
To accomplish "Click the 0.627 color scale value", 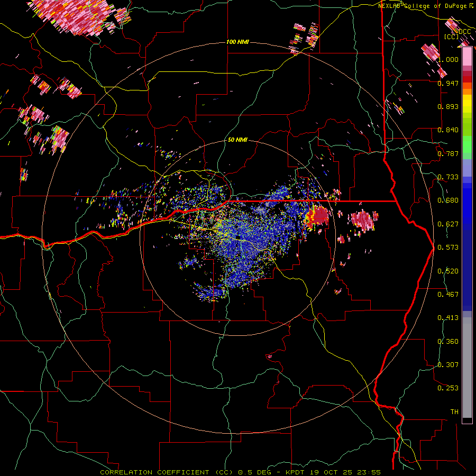I will pyautogui.click(x=448, y=224).
